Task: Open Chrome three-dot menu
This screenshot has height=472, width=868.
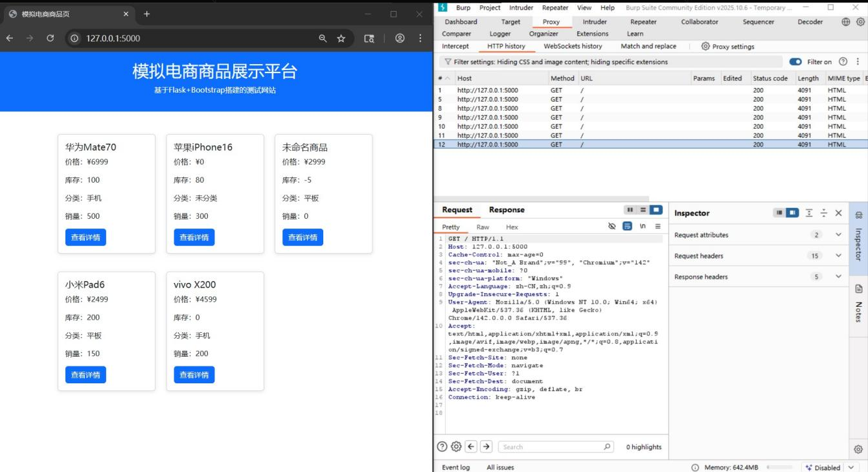Action: (x=420, y=38)
